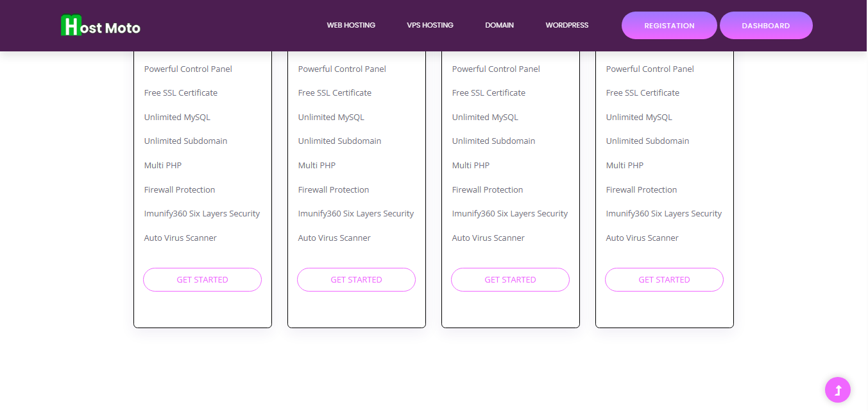Open the Web Hosting menu
Image resolution: width=868 pixels, height=411 pixels.
(x=351, y=26)
